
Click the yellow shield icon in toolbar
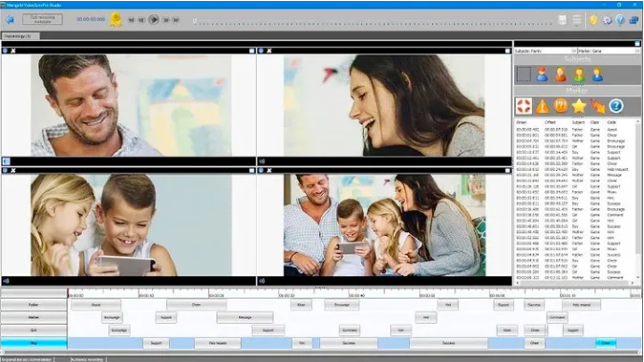594,20
